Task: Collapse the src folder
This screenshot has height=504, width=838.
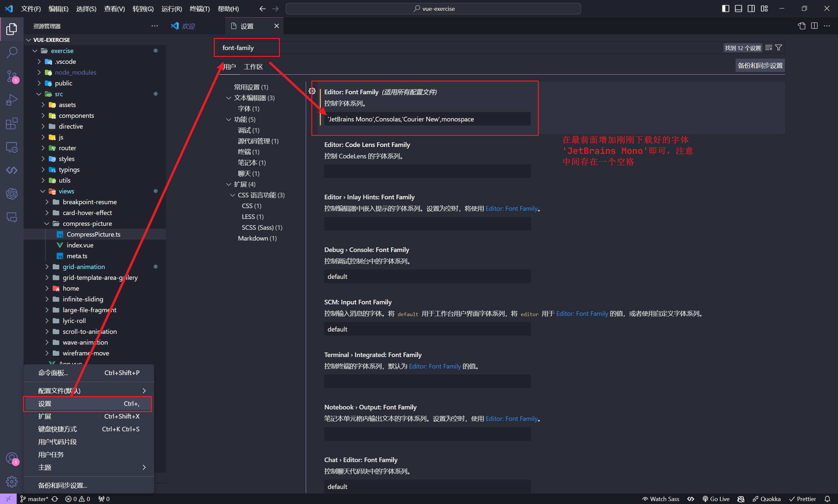Action: 39,94
